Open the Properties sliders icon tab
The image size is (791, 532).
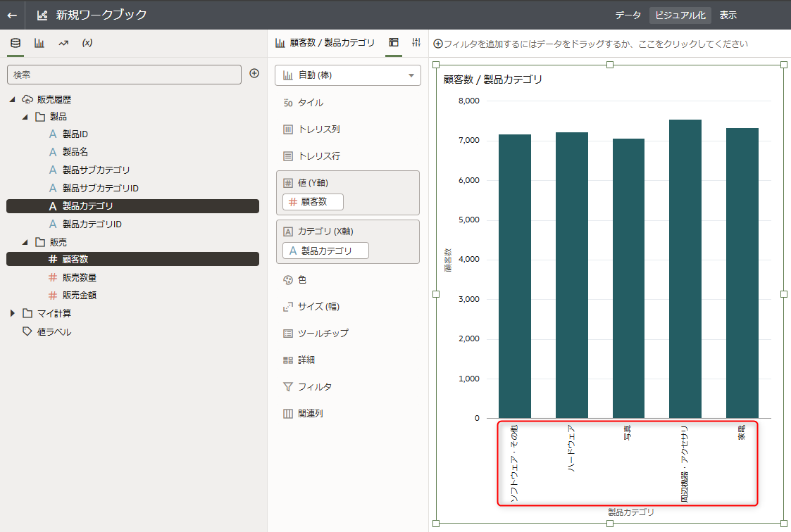[x=416, y=43]
